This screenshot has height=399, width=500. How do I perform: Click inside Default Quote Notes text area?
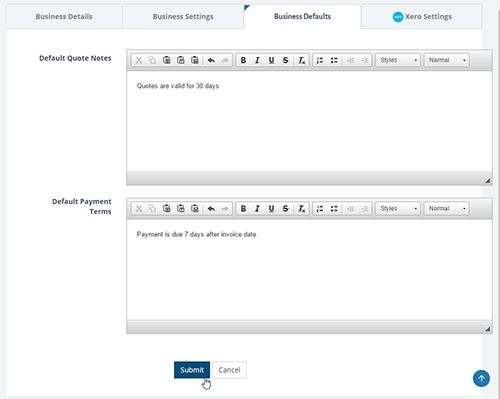[x=309, y=121]
